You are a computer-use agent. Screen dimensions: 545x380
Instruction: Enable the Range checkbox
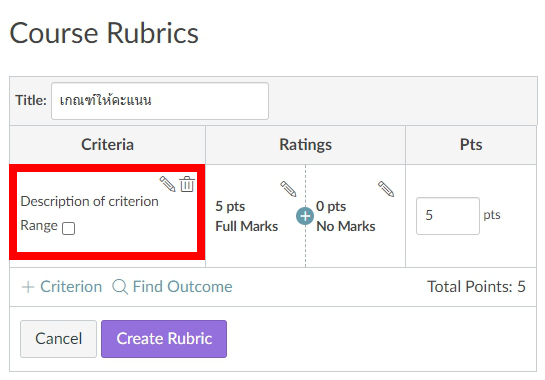coord(68,228)
